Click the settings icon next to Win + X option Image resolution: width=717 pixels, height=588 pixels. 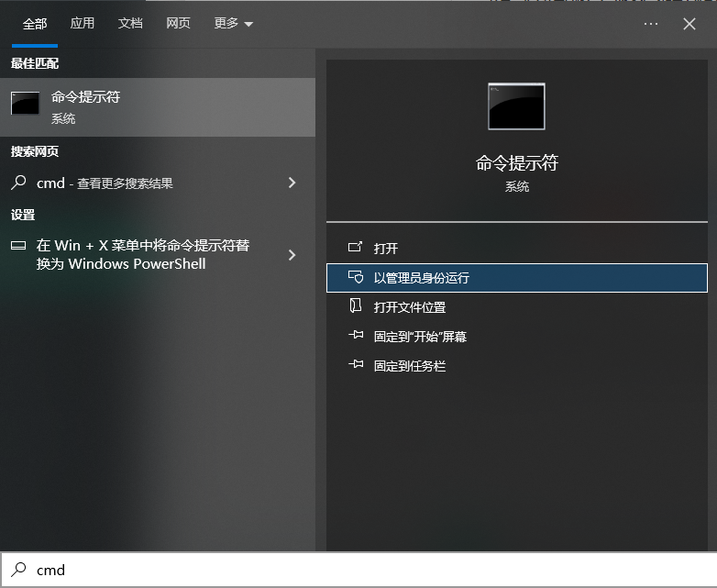[x=18, y=246]
